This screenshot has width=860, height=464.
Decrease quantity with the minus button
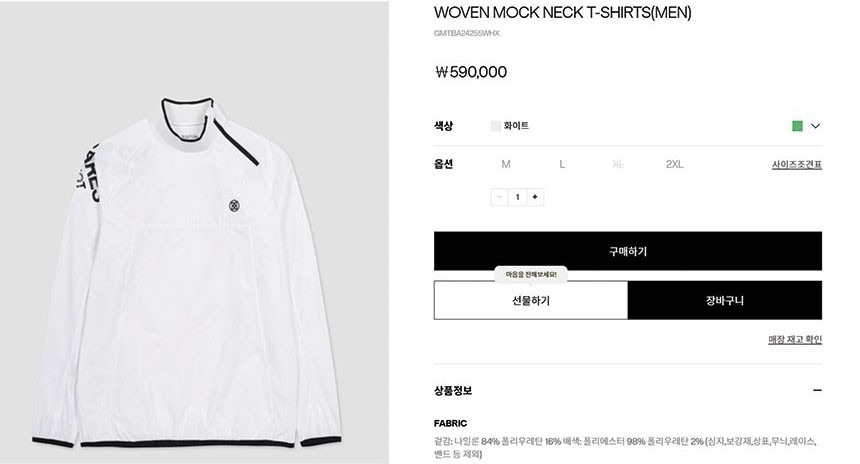click(499, 197)
